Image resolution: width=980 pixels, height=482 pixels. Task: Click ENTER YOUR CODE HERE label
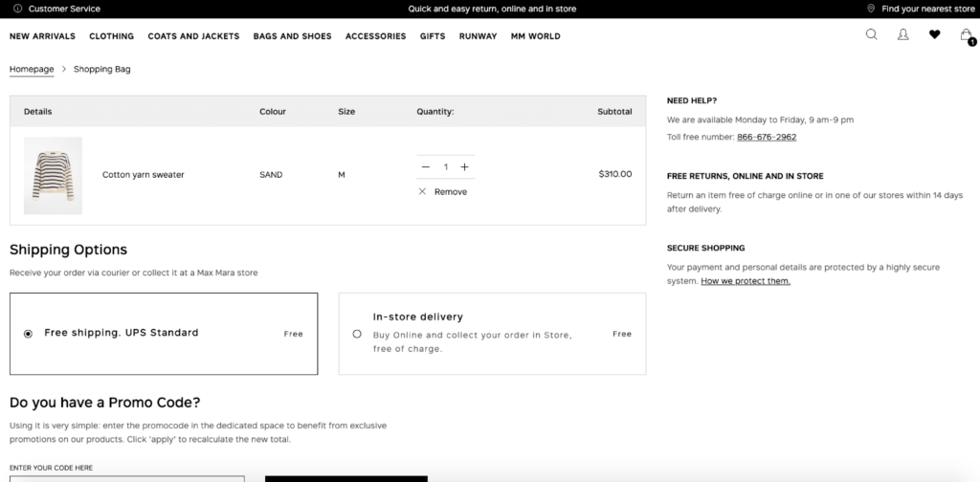pos(52,468)
